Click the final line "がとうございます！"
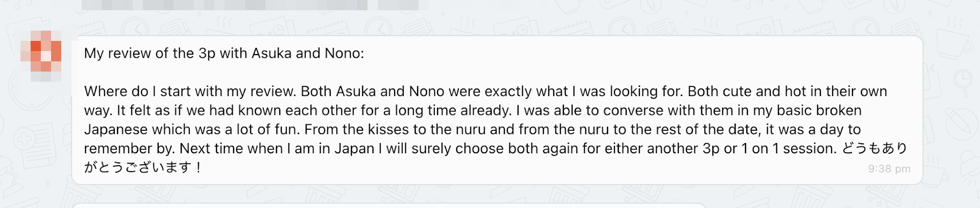 (143, 167)
